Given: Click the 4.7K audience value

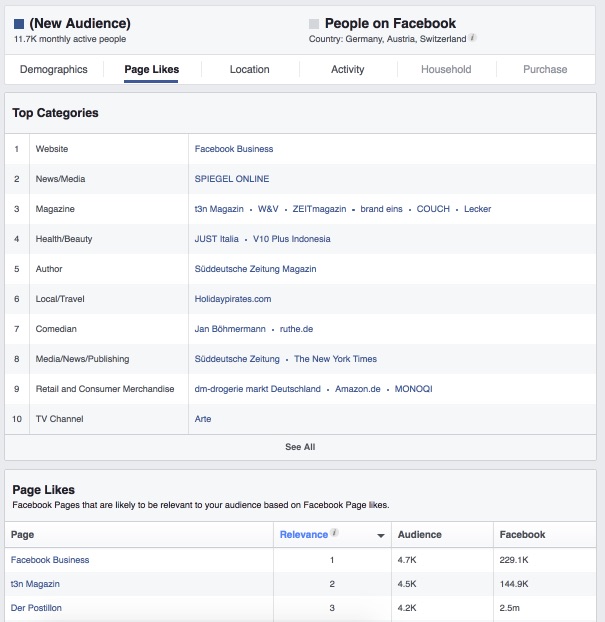Looking at the screenshot, I should click(407, 560).
